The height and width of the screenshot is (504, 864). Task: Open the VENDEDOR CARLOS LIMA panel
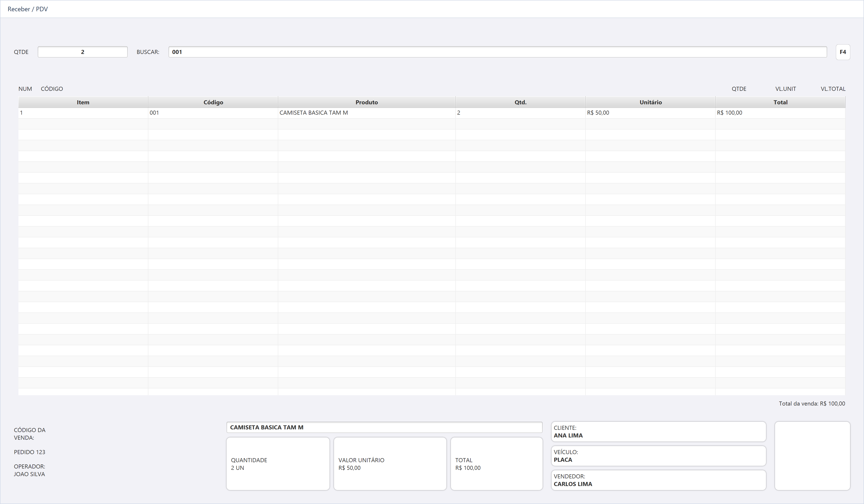659,480
